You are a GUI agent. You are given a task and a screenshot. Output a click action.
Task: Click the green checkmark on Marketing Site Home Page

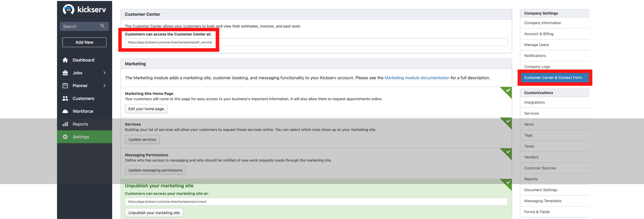pyautogui.click(x=508, y=90)
